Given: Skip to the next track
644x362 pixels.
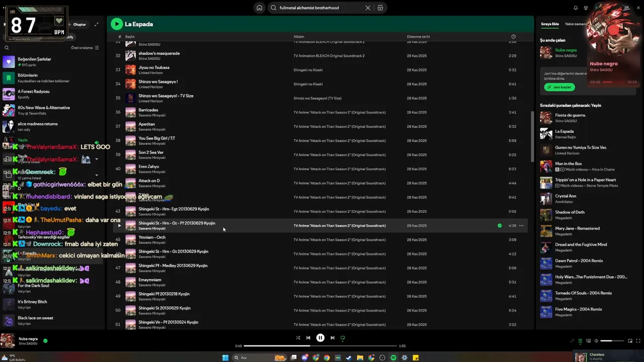Looking at the screenshot, I should [x=332, y=338].
